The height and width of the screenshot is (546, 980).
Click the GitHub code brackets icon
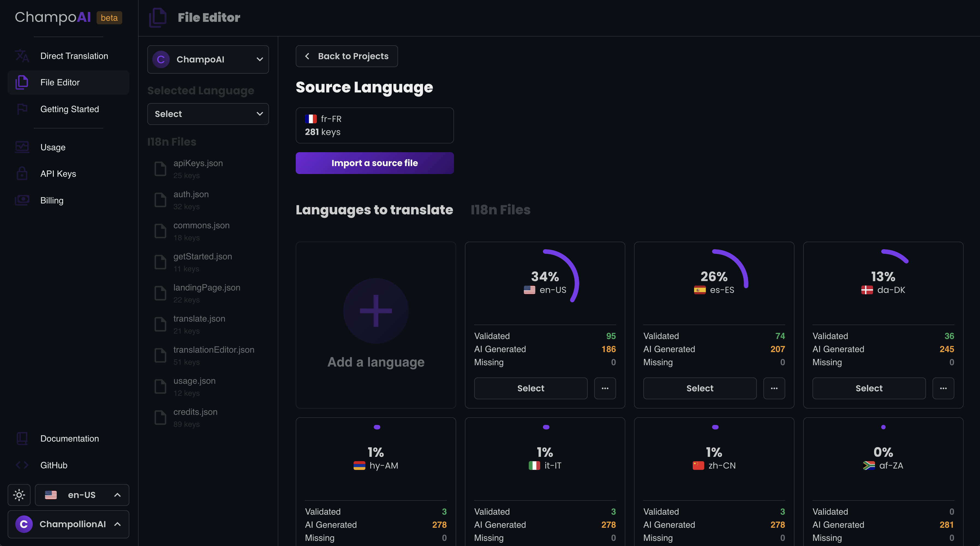(22, 465)
